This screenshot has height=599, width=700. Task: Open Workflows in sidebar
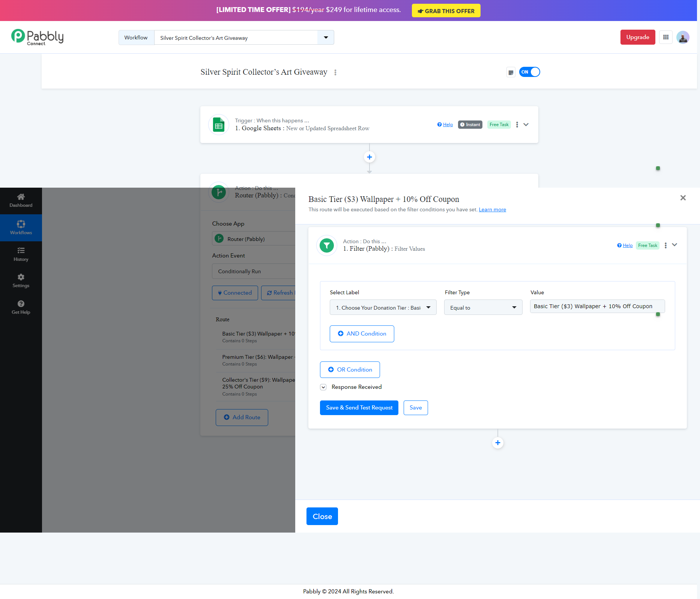(21, 228)
